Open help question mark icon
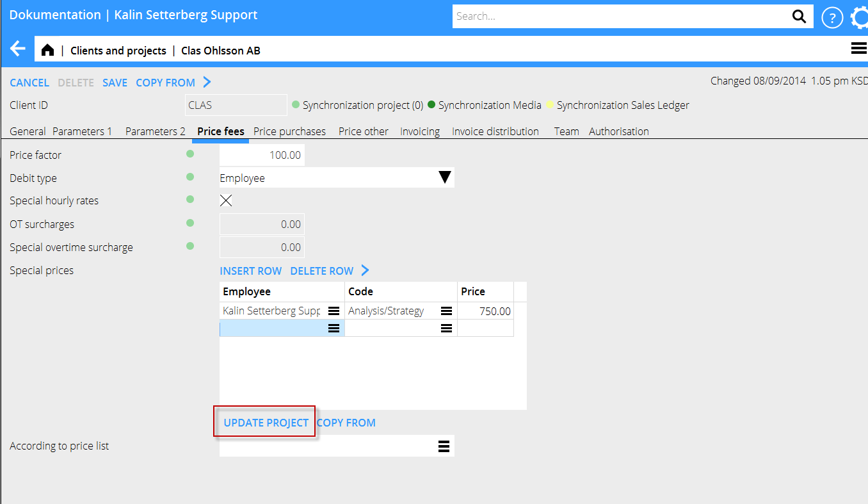Screen dimensions: 868x504 pyautogui.click(x=832, y=17)
